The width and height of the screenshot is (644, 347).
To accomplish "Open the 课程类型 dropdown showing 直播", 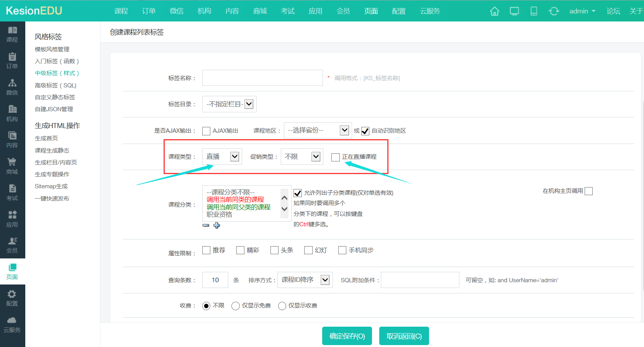I will 222,156.
